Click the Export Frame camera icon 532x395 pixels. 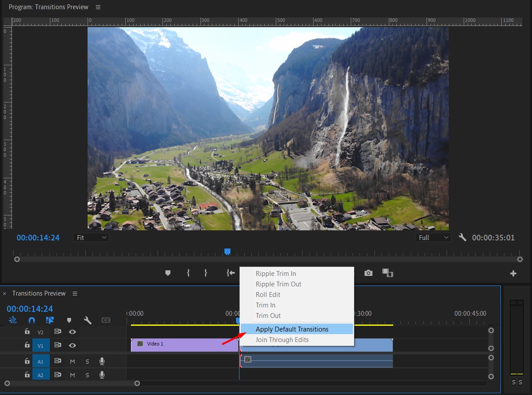click(369, 273)
